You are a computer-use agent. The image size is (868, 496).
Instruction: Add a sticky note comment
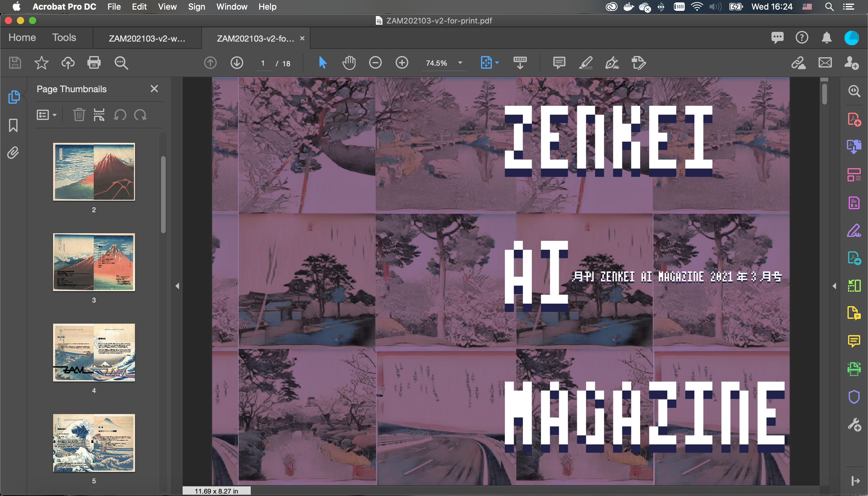click(559, 63)
